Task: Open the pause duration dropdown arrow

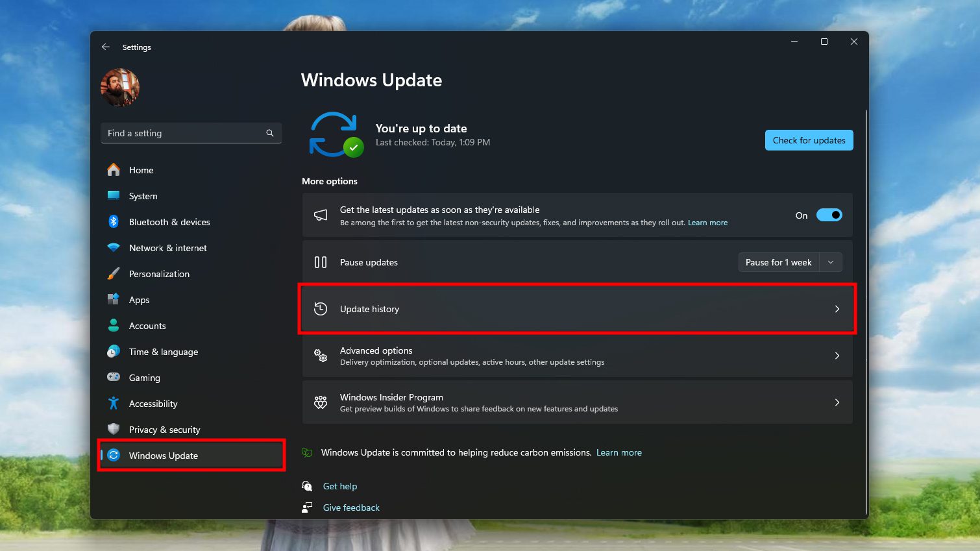Action: pos(831,262)
